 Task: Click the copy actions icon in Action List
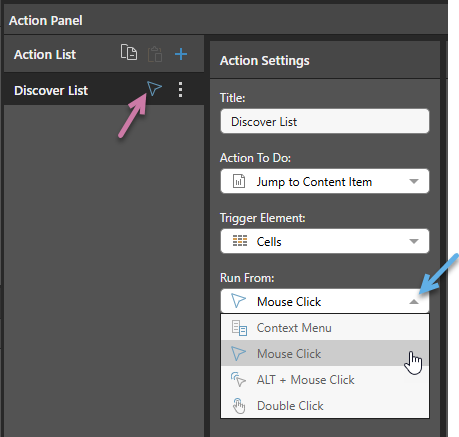tap(129, 52)
